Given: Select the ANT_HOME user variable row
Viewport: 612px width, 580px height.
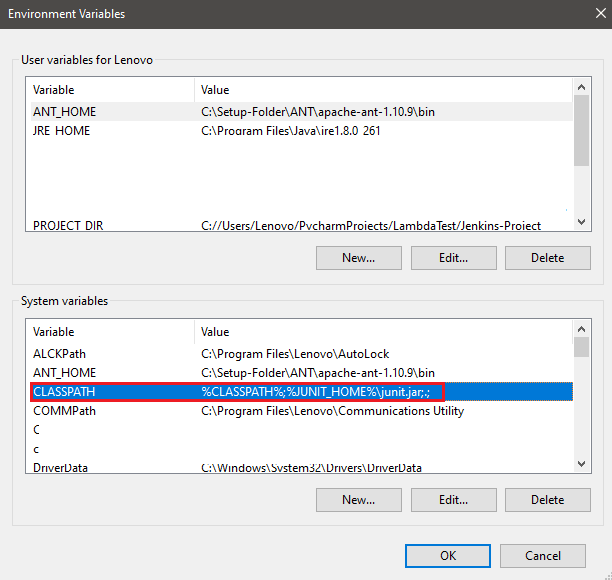Looking at the screenshot, I should (65, 112).
